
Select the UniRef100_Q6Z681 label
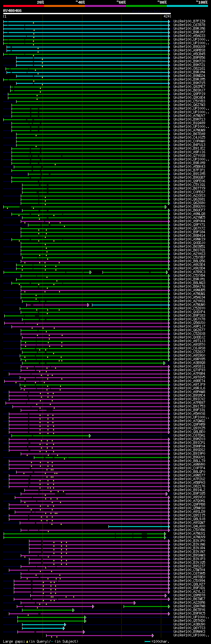coord(189,199)
